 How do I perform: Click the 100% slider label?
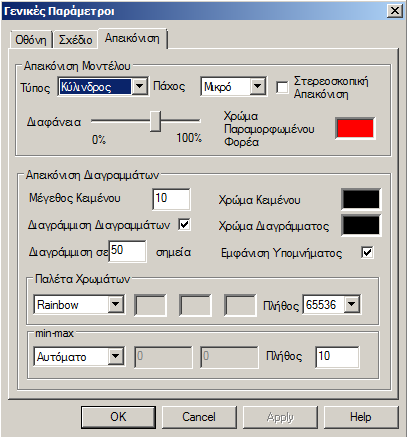(x=189, y=137)
